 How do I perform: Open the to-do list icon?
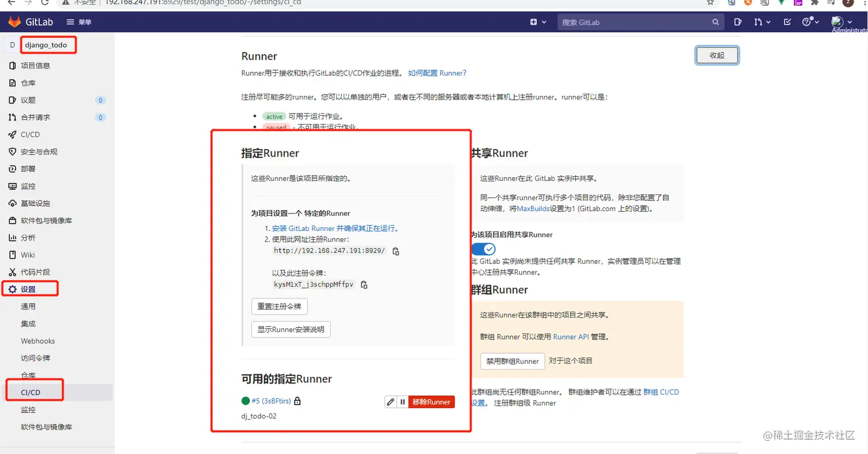click(x=787, y=22)
